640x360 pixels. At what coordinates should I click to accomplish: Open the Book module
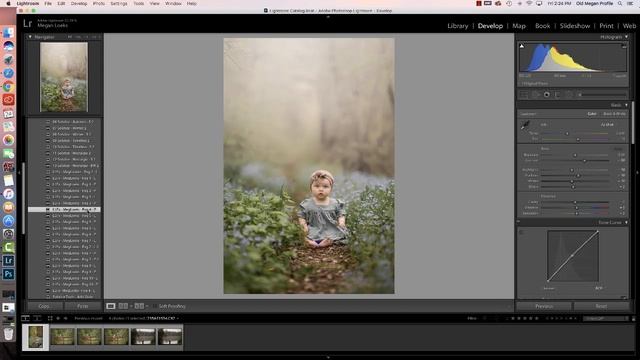(x=542, y=26)
